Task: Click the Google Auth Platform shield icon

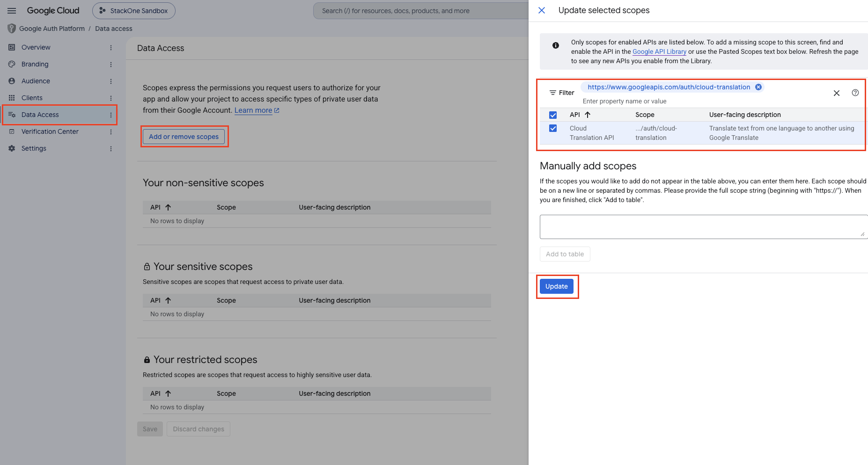Action: pyautogui.click(x=12, y=29)
